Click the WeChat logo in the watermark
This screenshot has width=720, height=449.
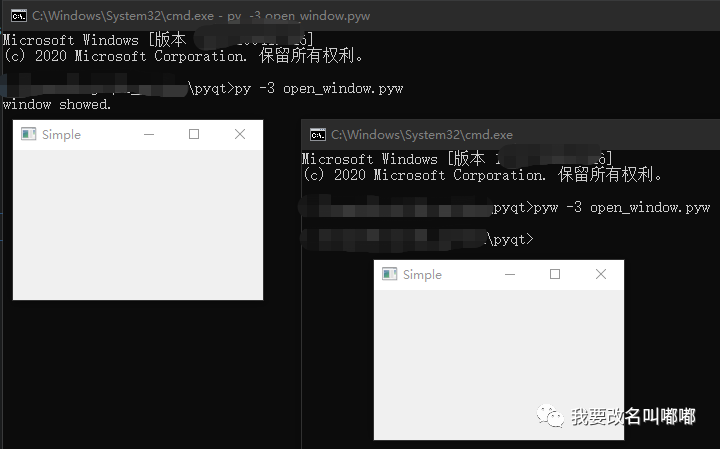click(x=549, y=416)
